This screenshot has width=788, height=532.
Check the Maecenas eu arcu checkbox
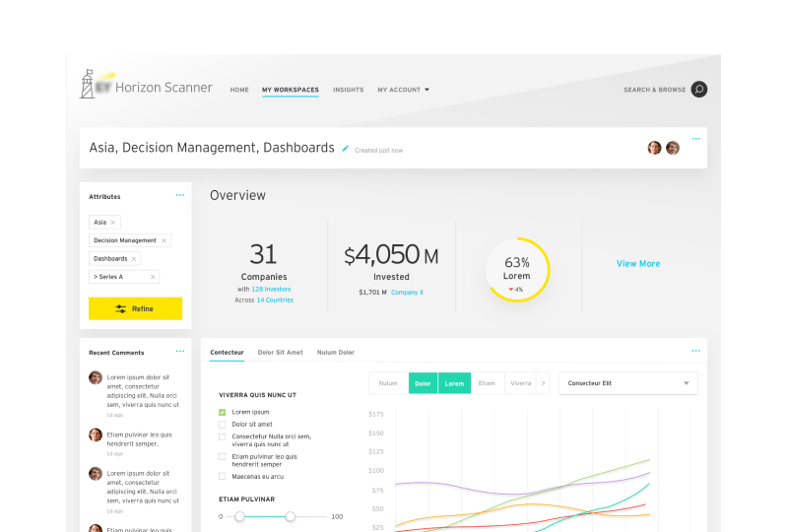[x=223, y=477]
